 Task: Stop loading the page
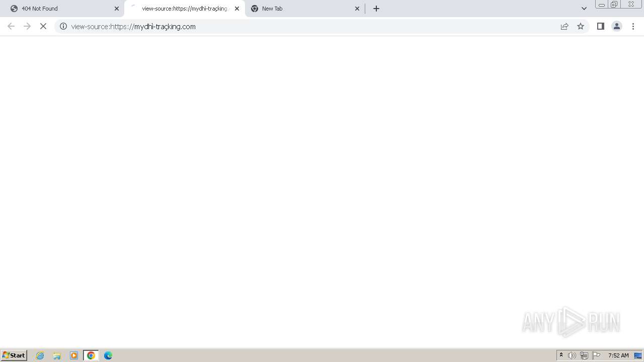pyautogui.click(x=43, y=26)
